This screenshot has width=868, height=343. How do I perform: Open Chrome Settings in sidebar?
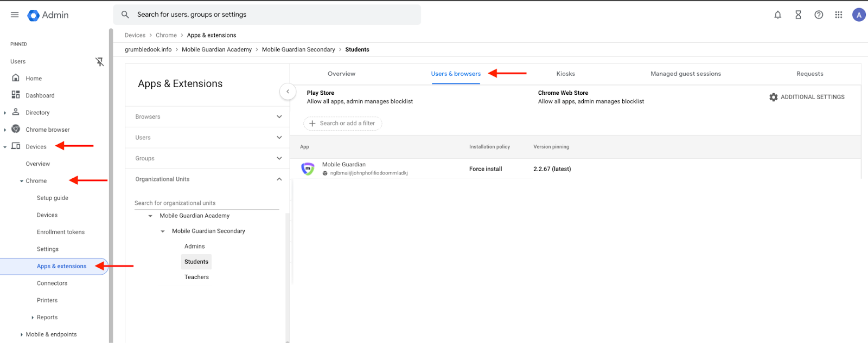[x=48, y=249]
